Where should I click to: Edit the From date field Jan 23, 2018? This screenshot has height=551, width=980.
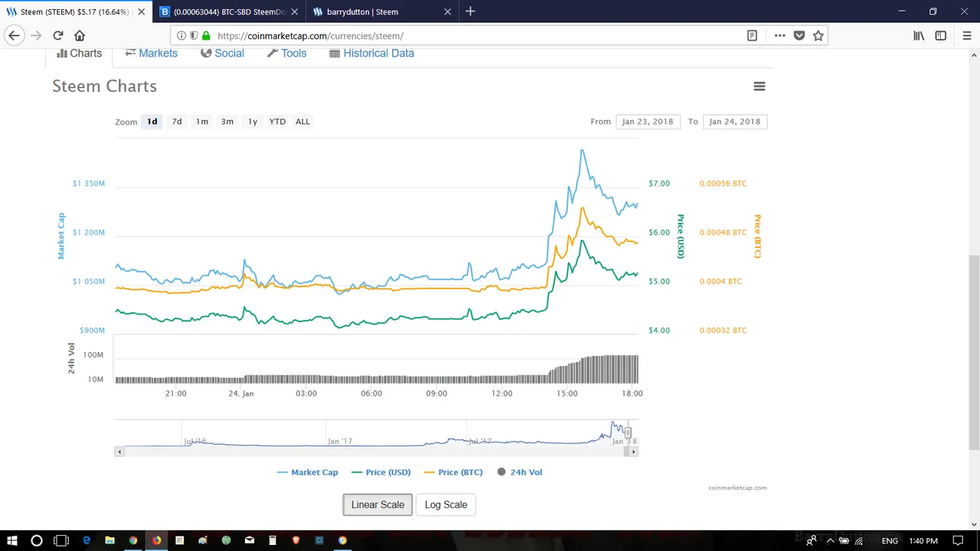[x=648, y=122]
